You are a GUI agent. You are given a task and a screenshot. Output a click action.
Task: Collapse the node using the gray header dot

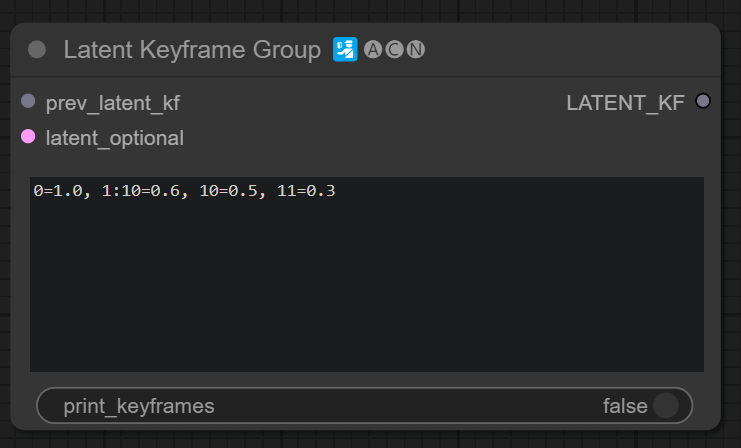pos(37,50)
